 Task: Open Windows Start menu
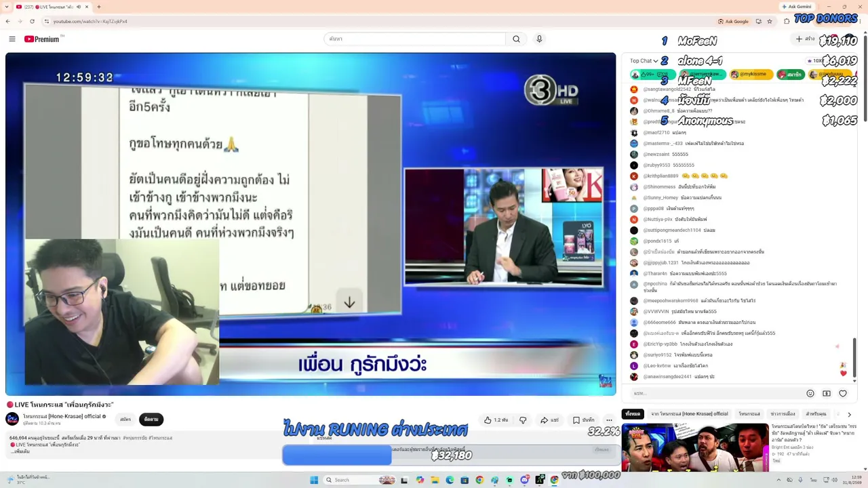[314, 480]
